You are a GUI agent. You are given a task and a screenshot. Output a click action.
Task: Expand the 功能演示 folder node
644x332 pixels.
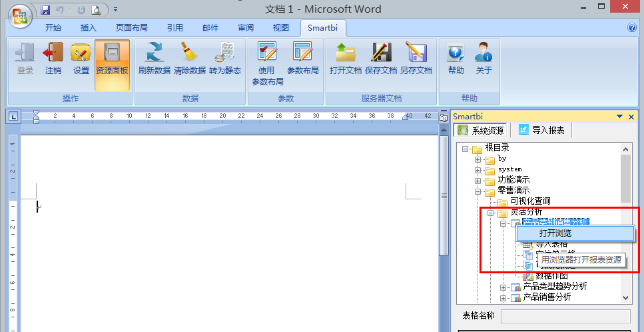pyautogui.click(x=478, y=181)
